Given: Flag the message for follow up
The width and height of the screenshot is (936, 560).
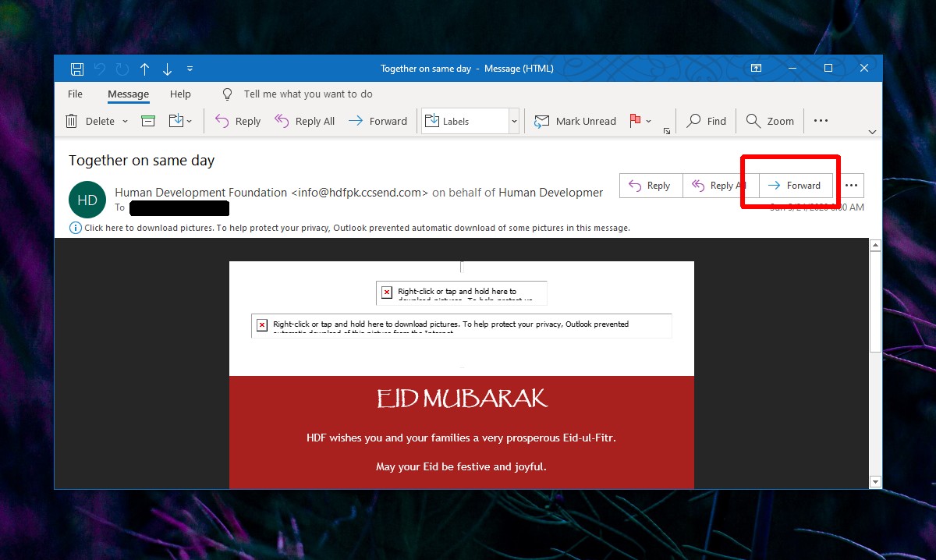Looking at the screenshot, I should point(633,120).
